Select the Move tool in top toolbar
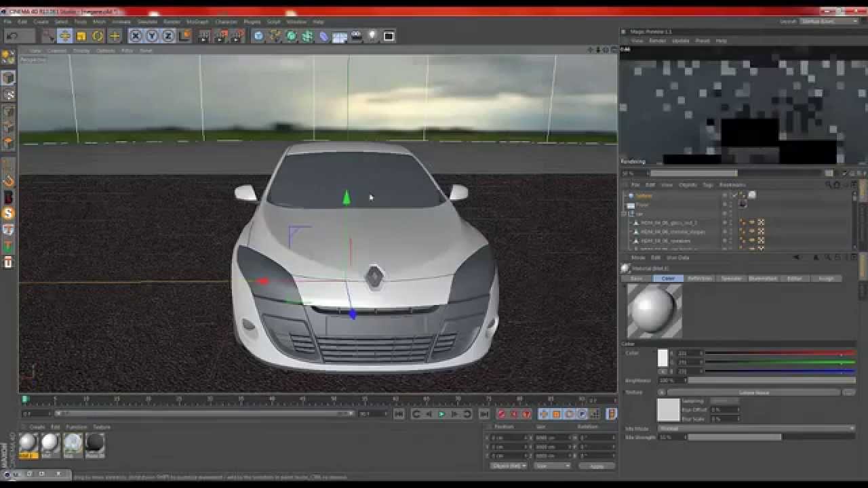 [64, 36]
